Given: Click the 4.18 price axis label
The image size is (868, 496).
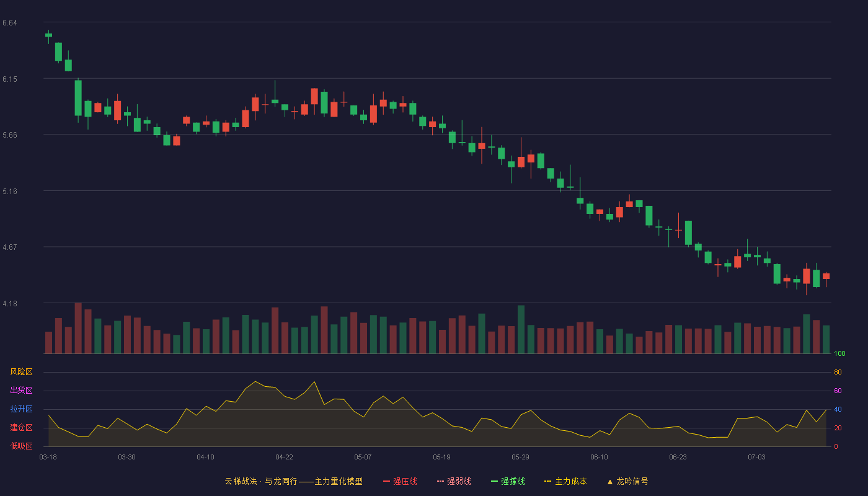Looking at the screenshot, I should 10,303.
